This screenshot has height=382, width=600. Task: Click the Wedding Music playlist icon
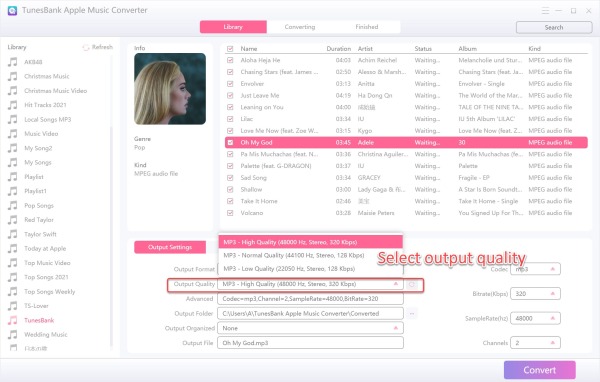point(13,335)
